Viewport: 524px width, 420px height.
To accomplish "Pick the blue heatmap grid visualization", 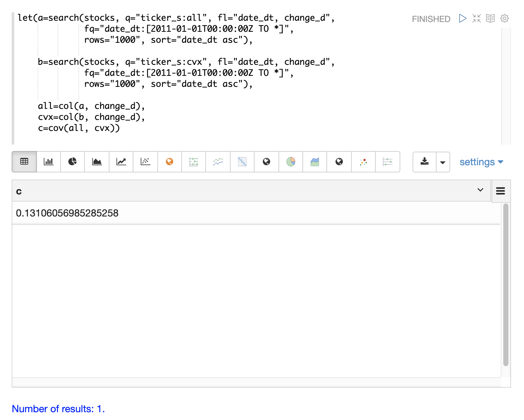I will coord(242,162).
